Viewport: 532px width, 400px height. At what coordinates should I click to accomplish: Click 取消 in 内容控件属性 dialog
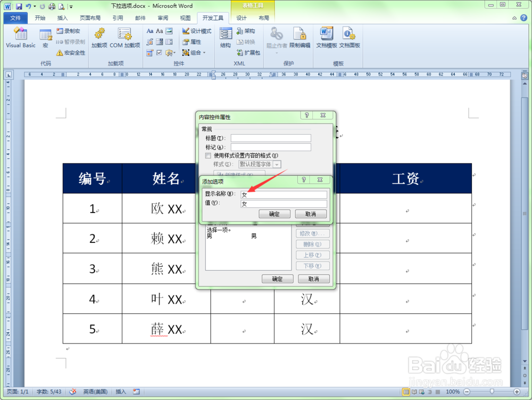click(313, 279)
